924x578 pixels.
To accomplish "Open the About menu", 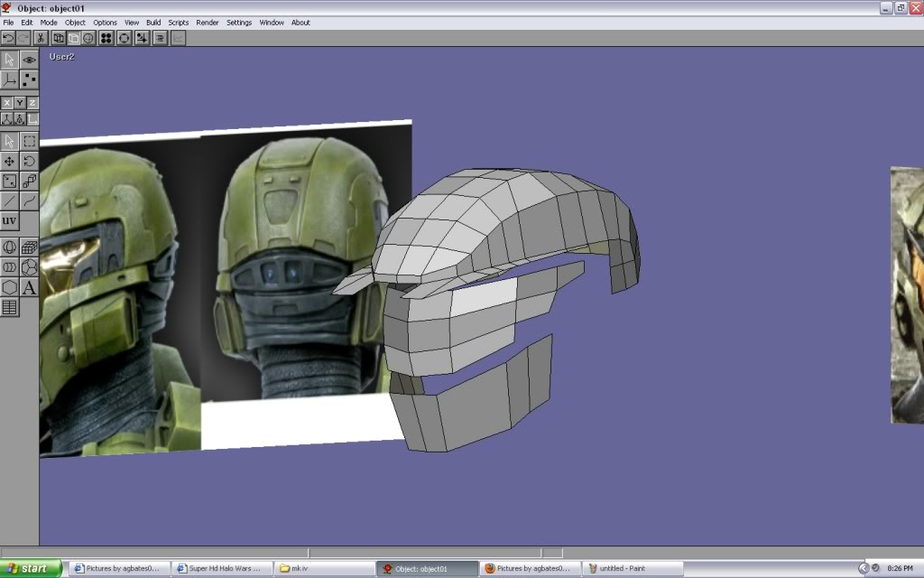I will click(300, 23).
